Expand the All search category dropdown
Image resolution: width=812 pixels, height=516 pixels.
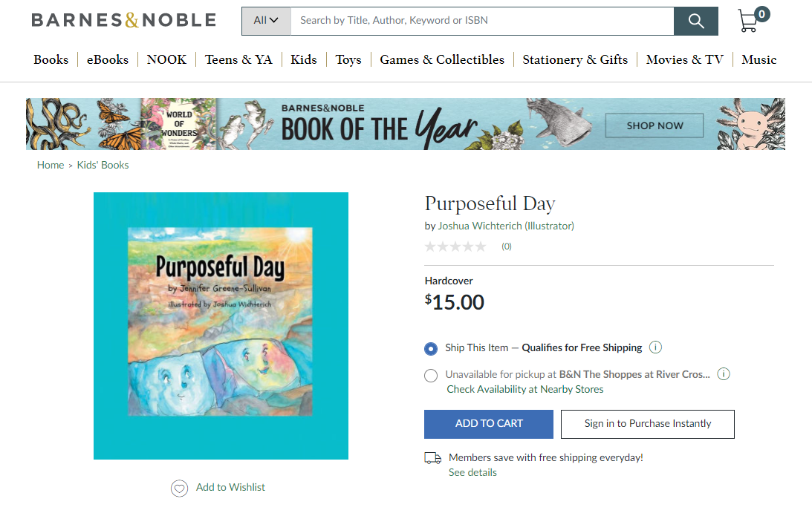[x=266, y=21]
